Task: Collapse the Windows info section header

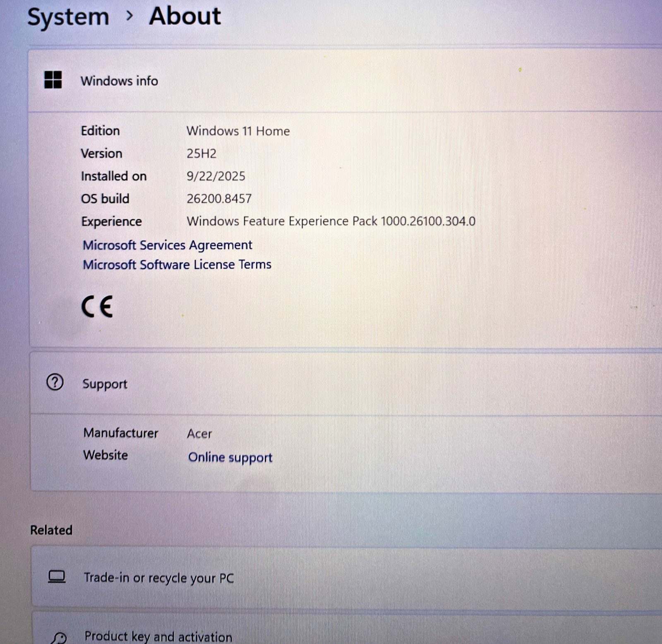Action: click(345, 80)
